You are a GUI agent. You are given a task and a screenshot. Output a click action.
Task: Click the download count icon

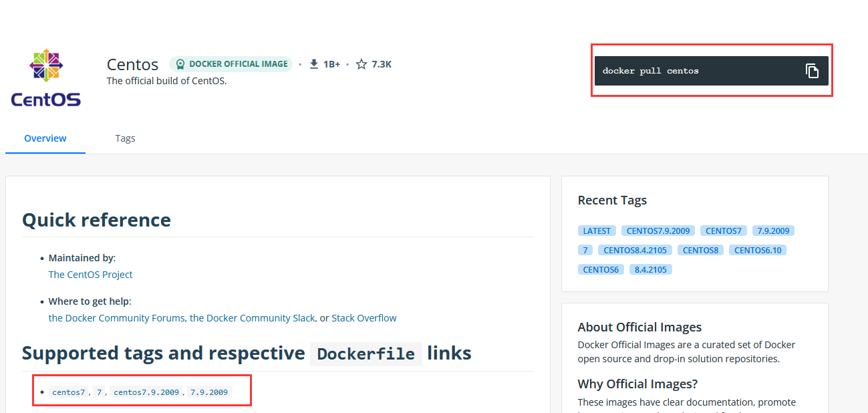pos(314,64)
